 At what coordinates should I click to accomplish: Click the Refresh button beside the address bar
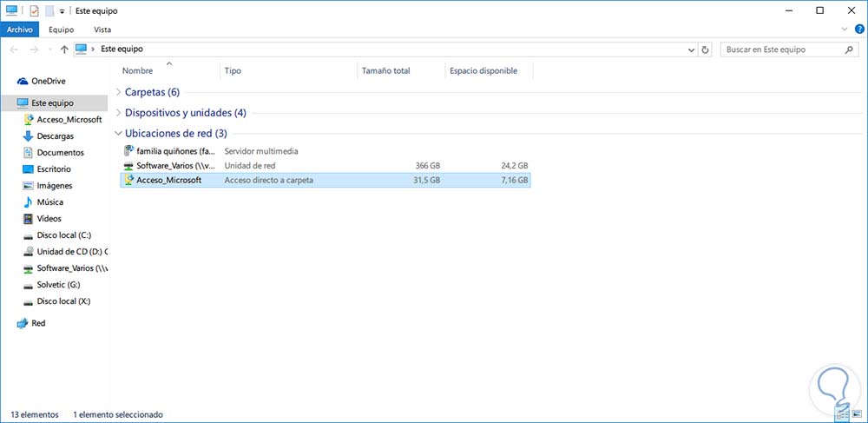coord(705,50)
